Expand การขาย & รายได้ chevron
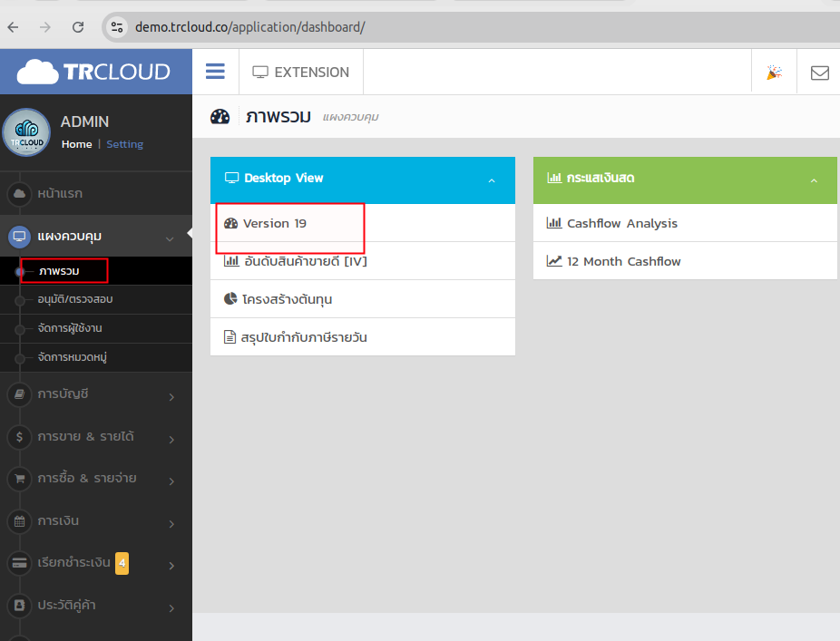Viewport: 840px width, 641px height. tap(171, 439)
